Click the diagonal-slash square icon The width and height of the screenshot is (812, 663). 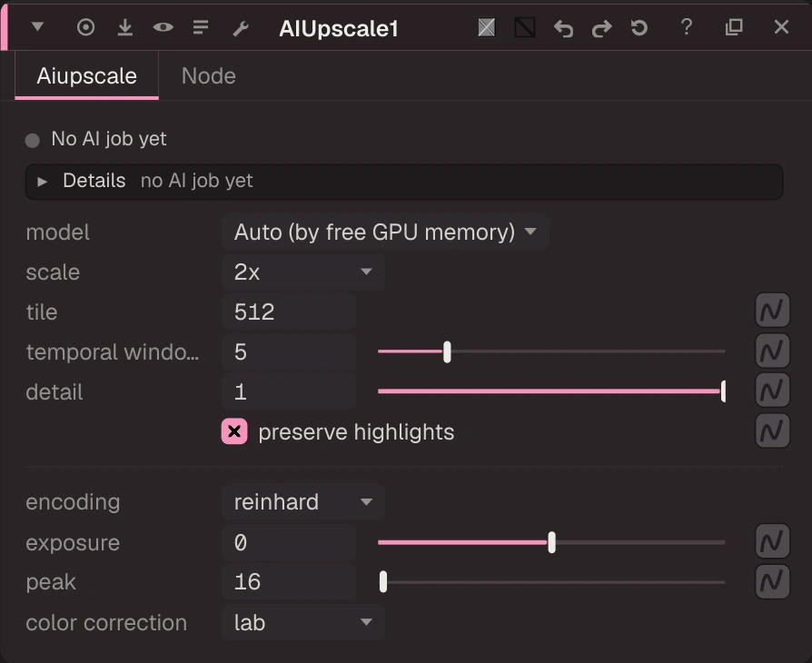[525, 27]
